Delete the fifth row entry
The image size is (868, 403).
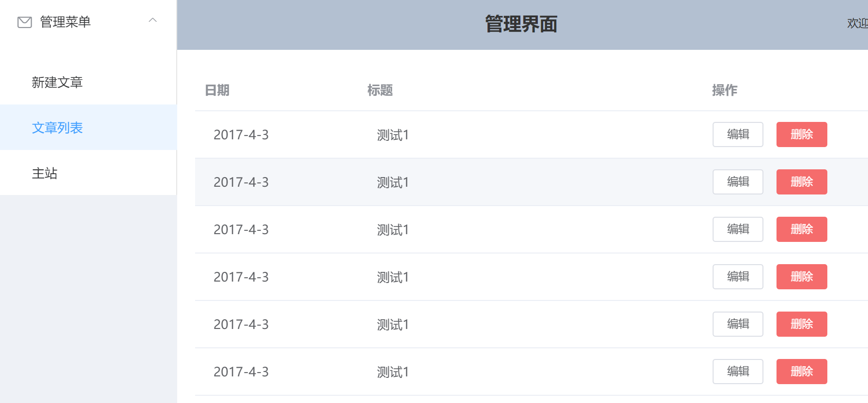(801, 324)
